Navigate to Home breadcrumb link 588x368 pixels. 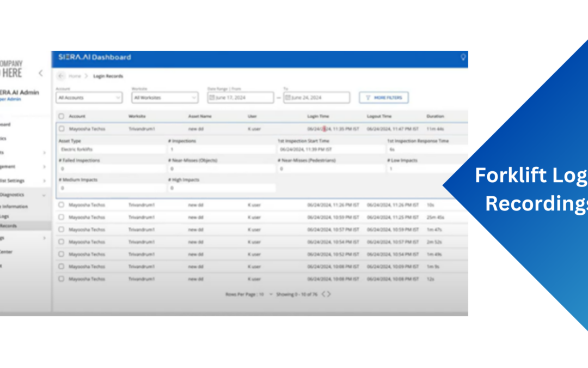click(75, 76)
